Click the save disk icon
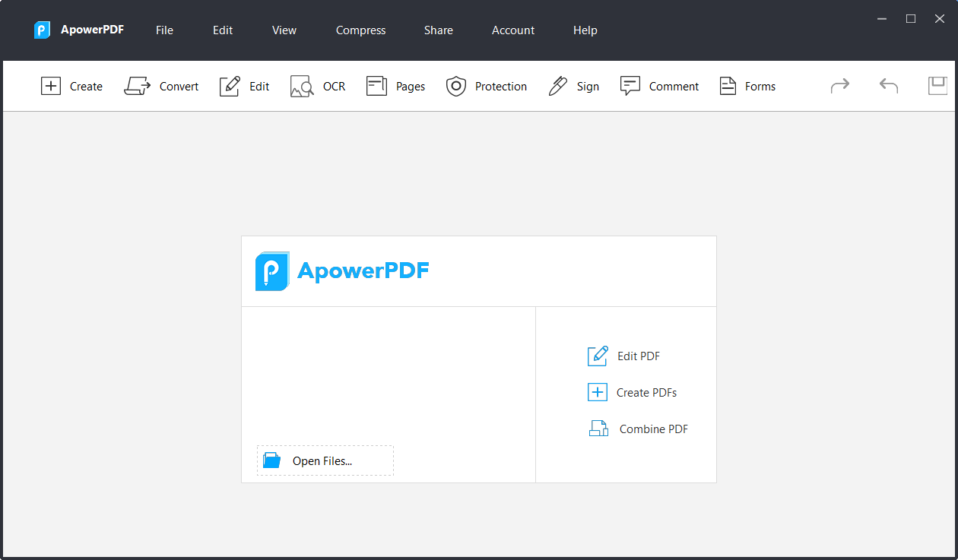The width and height of the screenshot is (958, 560). [x=937, y=86]
